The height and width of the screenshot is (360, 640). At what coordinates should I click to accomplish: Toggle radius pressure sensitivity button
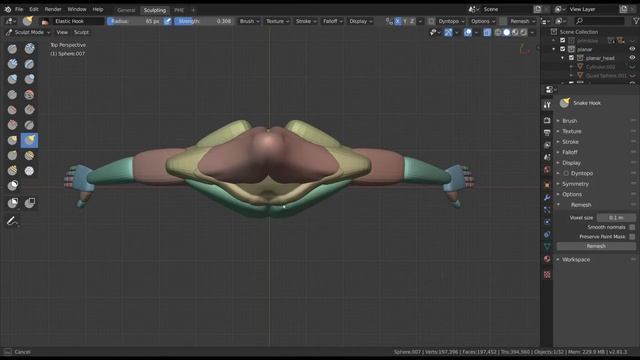coord(168,21)
